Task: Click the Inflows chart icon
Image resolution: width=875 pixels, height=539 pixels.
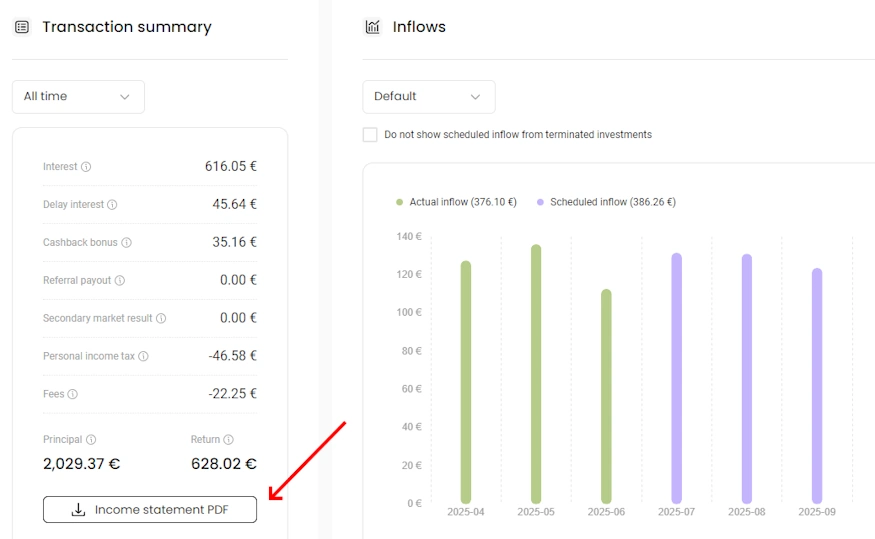Action: click(372, 27)
